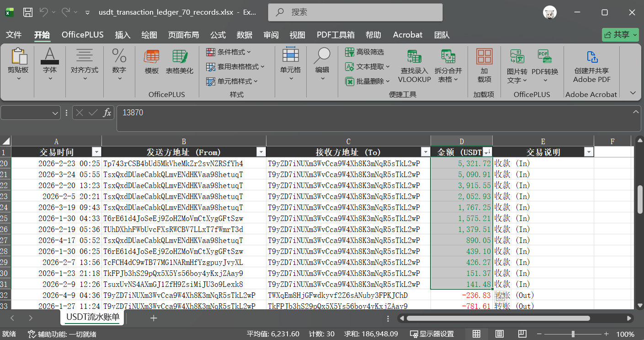Open the Clipboard (剪贴板) group
644x340 pixels.
(18, 65)
